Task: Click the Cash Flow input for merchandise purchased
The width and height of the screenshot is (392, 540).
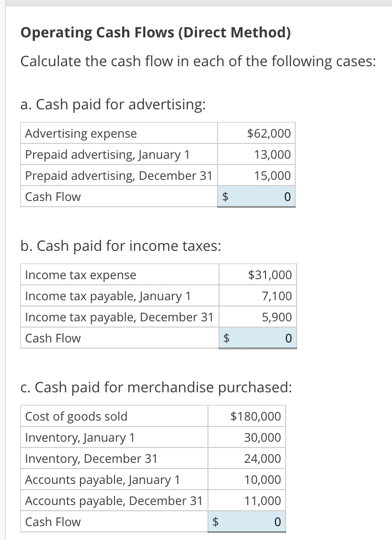Action: point(246,521)
